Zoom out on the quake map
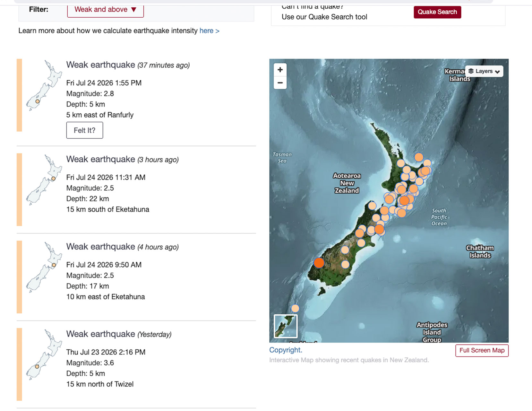The height and width of the screenshot is (411, 532). 280,83
